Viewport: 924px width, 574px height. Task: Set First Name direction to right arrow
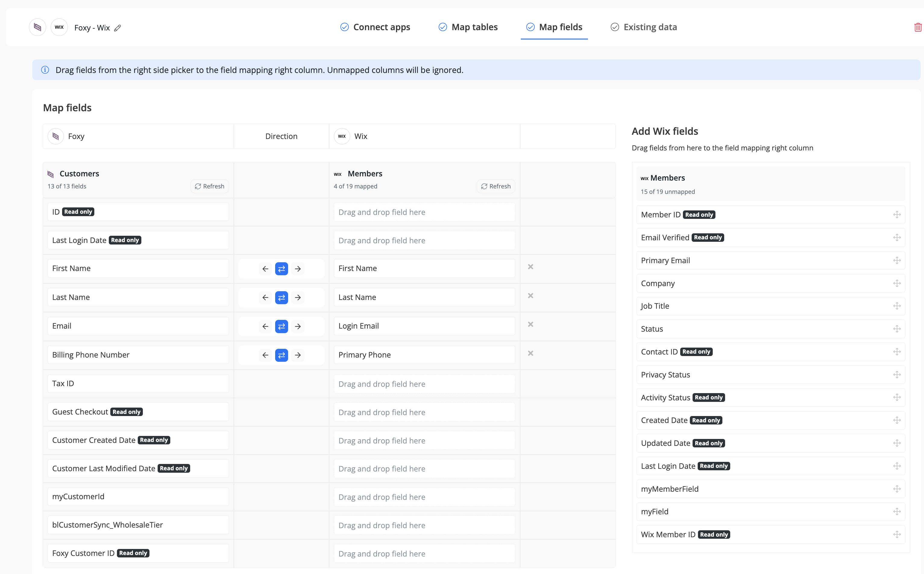click(298, 269)
